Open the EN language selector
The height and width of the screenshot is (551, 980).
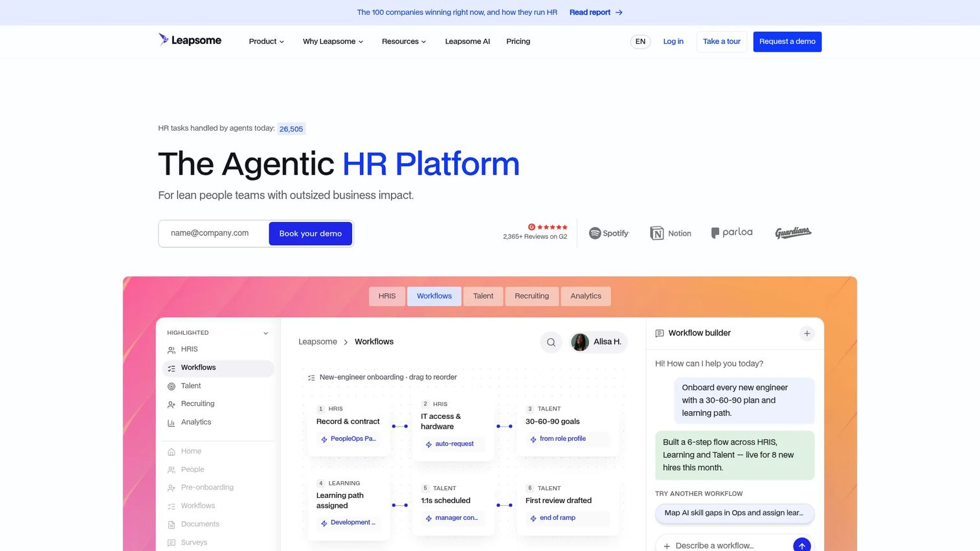(640, 41)
